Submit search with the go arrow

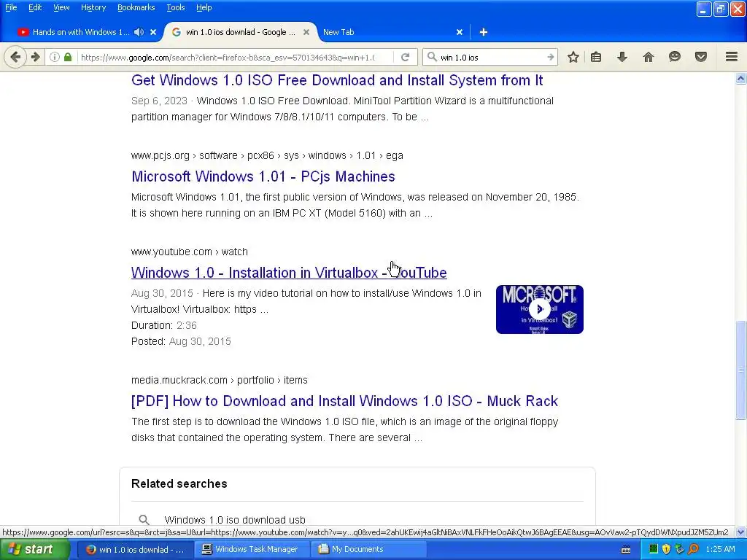point(550,57)
